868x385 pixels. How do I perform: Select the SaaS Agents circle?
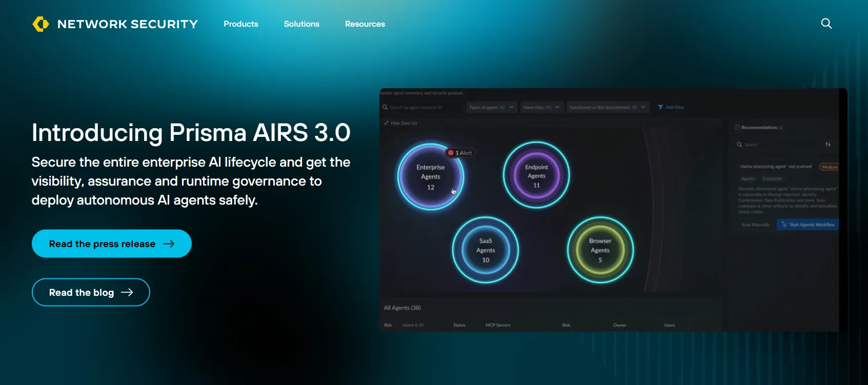click(x=486, y=250)
